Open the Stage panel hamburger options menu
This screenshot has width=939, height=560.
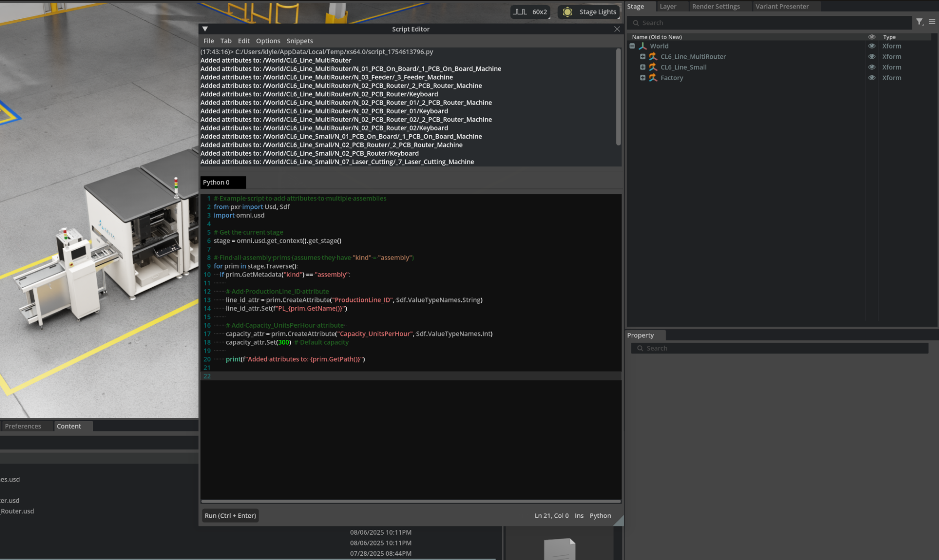point(932,22)
